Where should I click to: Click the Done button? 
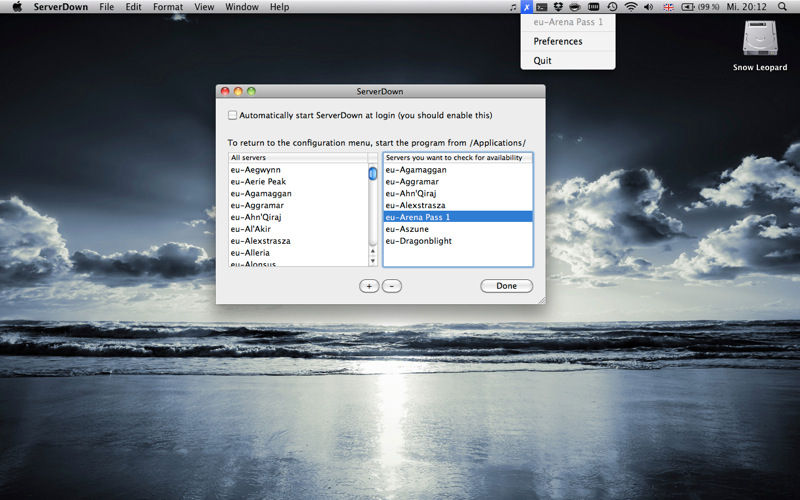pyautogui.click(x=507, y=286)
